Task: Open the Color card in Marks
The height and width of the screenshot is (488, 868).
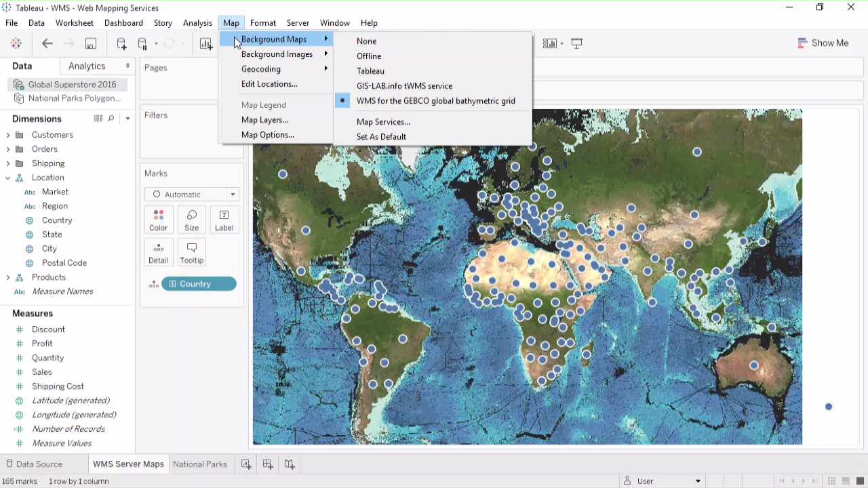Action: click(158, 220)
